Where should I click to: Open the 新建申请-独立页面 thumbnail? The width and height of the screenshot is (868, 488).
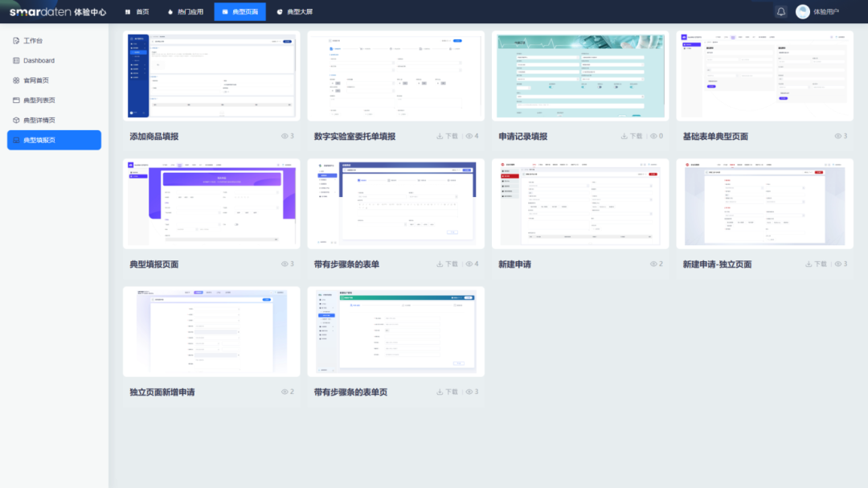coord(764,204)
